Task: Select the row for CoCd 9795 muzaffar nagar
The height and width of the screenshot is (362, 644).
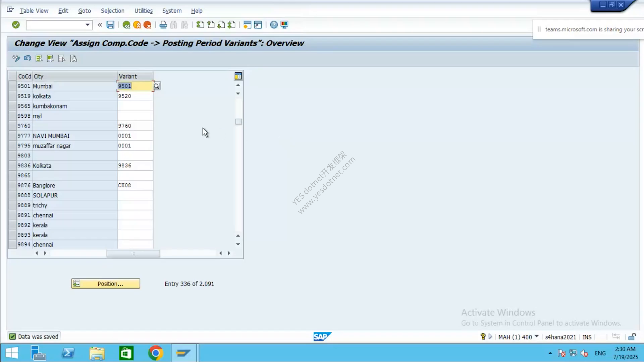Action: click(12, 146)
